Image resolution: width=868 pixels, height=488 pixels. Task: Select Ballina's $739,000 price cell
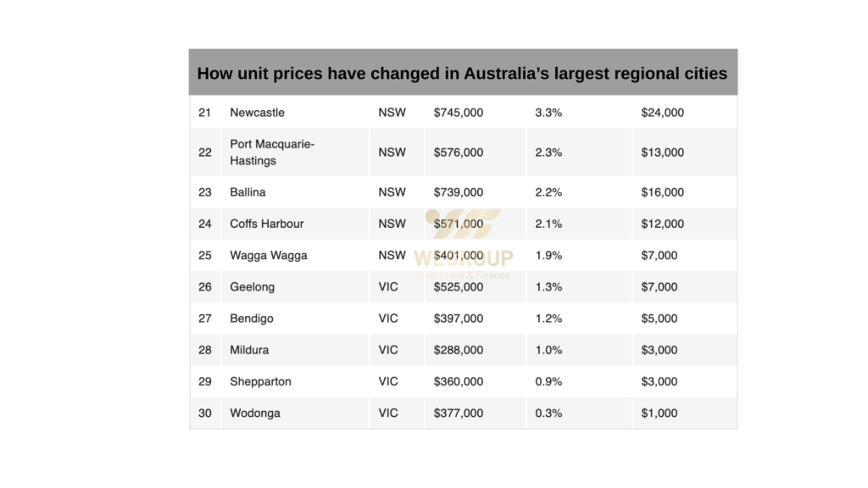pos(458,192)
